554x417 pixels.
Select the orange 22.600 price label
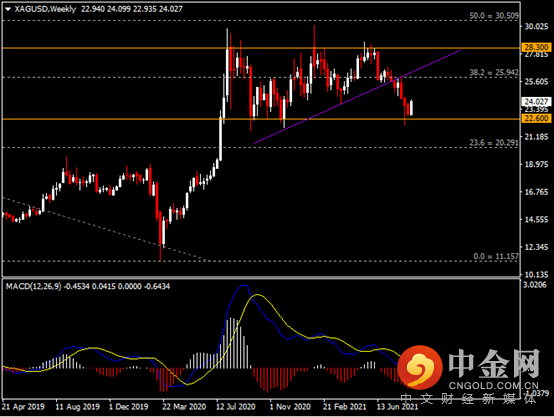coord(536,118)
